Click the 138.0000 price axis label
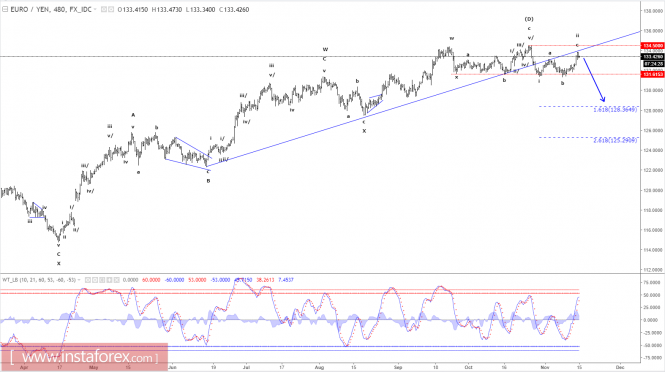Image resolution: width=665 pixels, height=372 pixels. coord(653,11)
